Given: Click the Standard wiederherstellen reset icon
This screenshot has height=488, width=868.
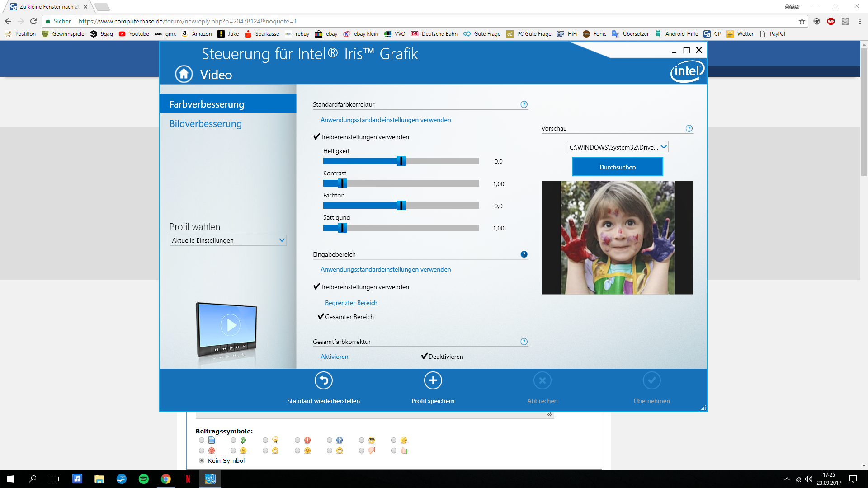Looking at the screenshot, I should click(324, 380).
